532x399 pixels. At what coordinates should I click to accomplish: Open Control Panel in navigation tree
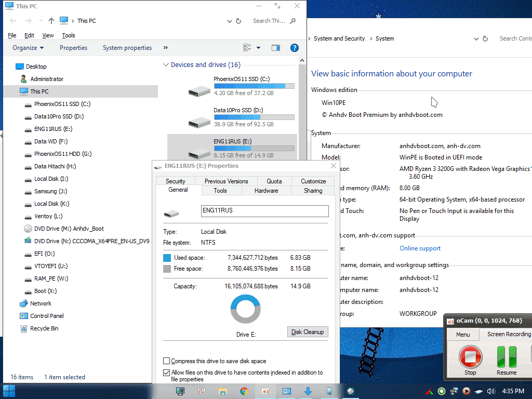[x=47, y=316]
